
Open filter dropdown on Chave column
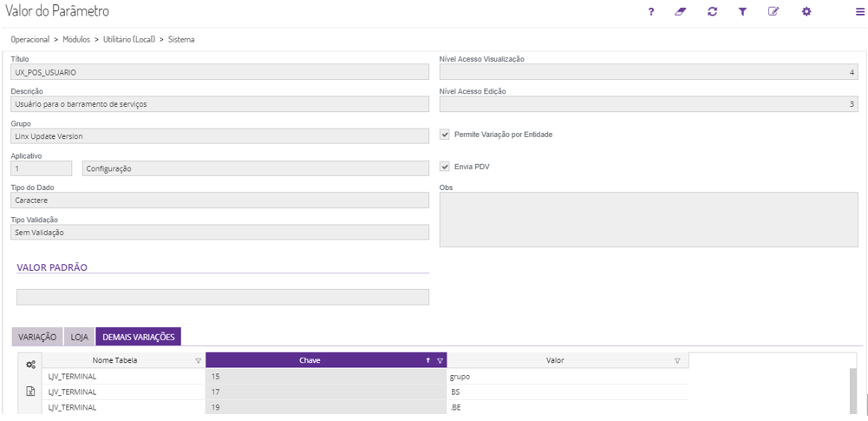point(441,360)
